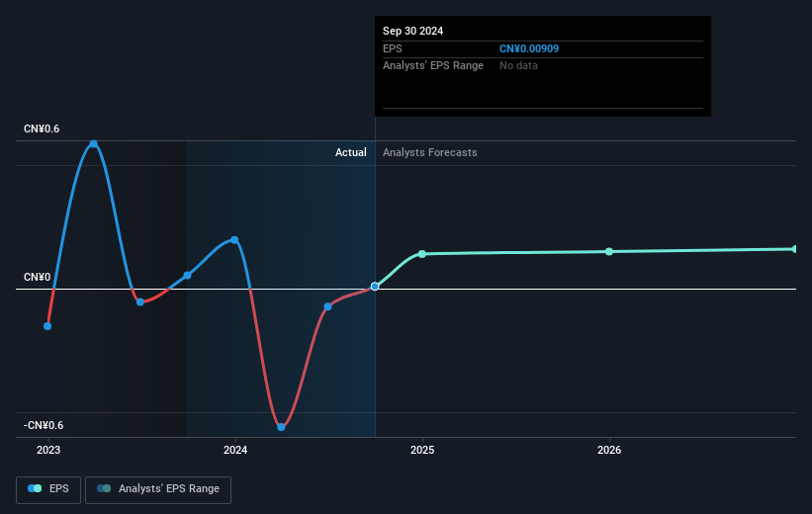Click the tooltip EPS value CN¥0.00909

pyautogui.click(x=529, y=48)
